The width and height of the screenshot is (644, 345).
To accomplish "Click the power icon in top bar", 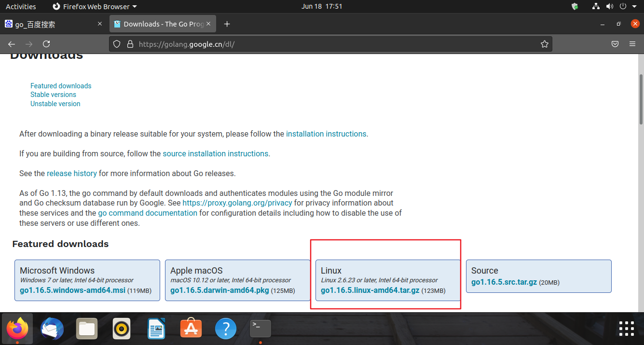I will (x=623, y=6).
